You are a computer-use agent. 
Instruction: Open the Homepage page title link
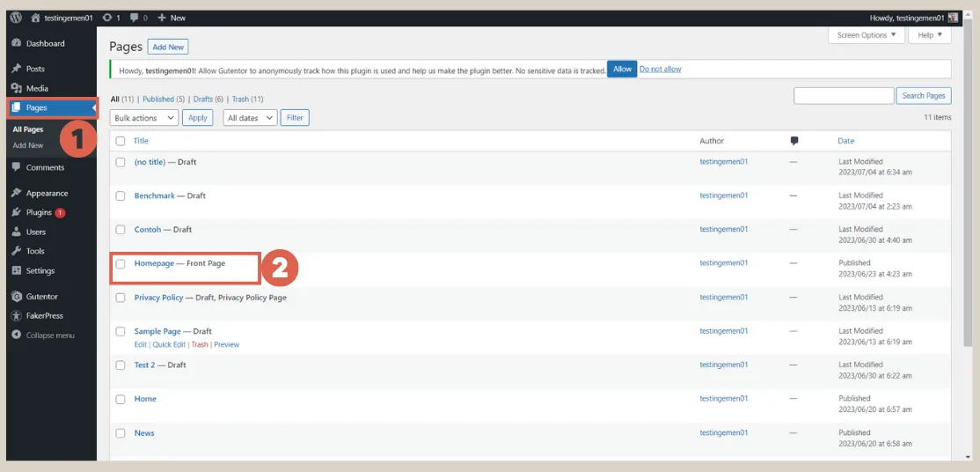point(154,263)
